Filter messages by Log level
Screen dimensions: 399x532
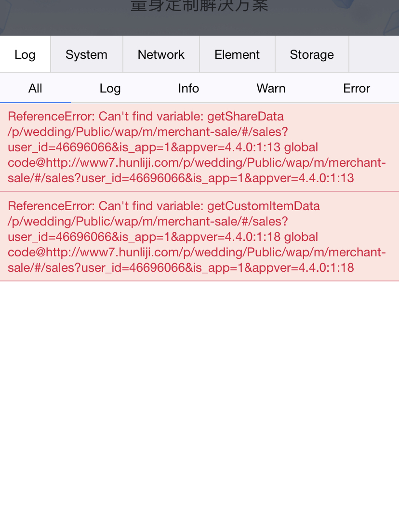pos(110,88)
